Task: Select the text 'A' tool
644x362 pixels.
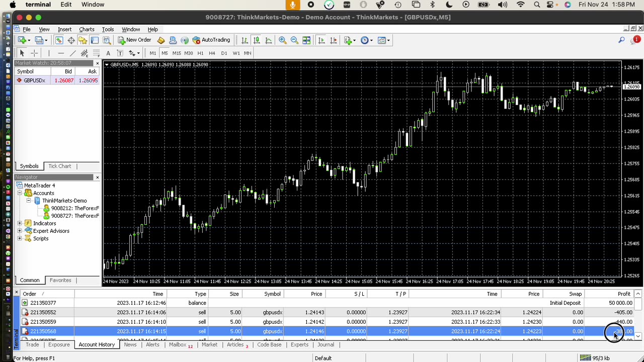Action: point(108,53)
